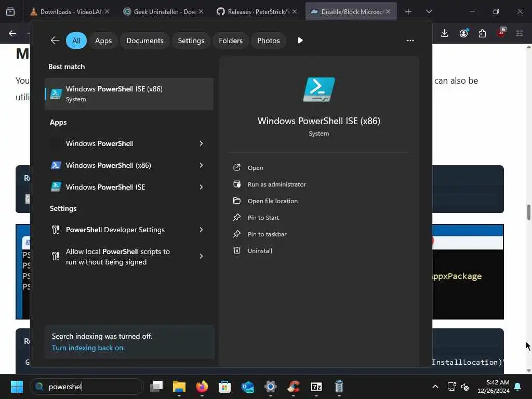Open the recycle bin taskbar app
Image resolution: width=532 pixels, height=399 pixels.
point(339,387)
